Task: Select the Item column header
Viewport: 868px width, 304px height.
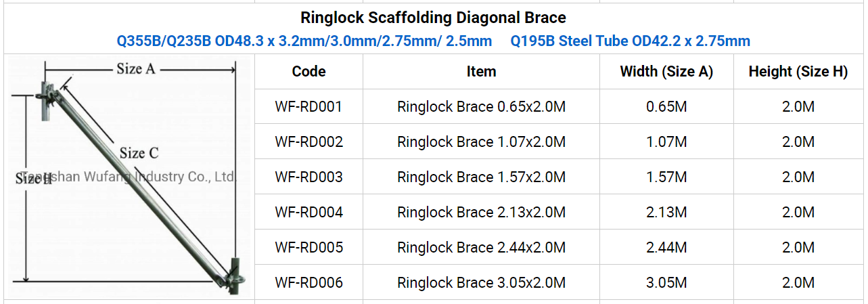Action: (x=481, y=71)
